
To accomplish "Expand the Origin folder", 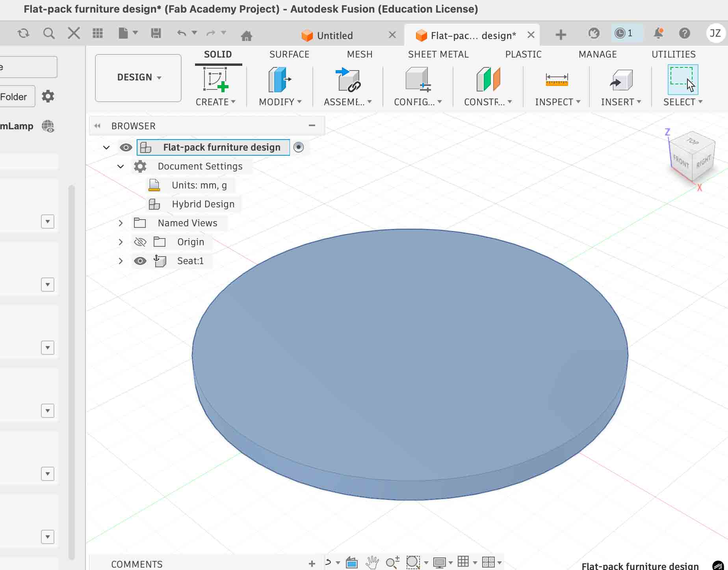I will 121,242.
